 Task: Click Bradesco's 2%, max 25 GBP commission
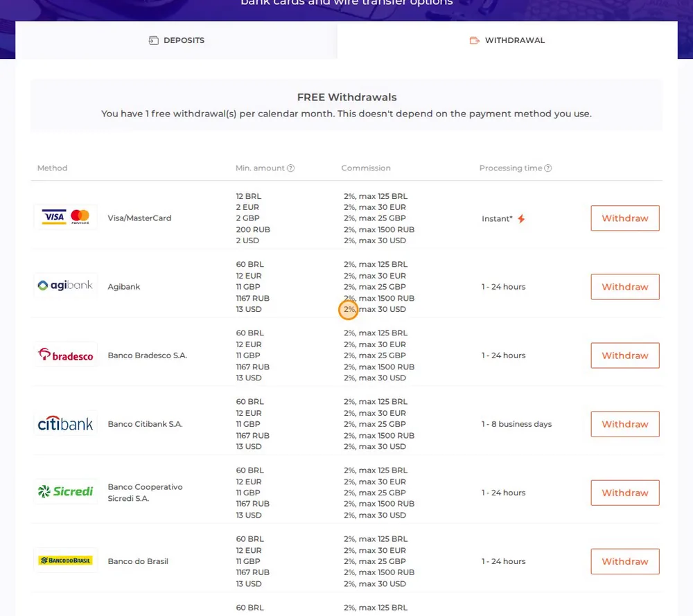[x=375, y=355]
